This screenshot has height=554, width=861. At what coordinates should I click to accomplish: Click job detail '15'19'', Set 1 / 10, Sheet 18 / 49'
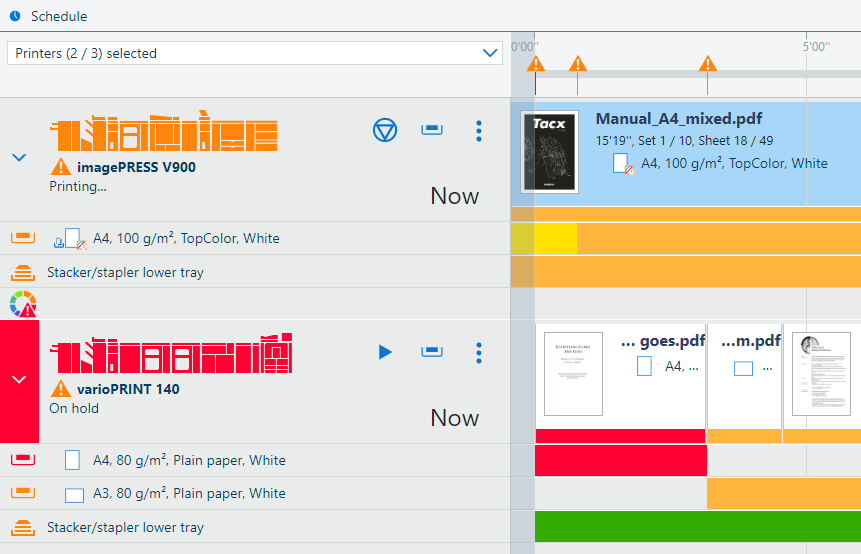pyautogui.click(x=684, y=141)
